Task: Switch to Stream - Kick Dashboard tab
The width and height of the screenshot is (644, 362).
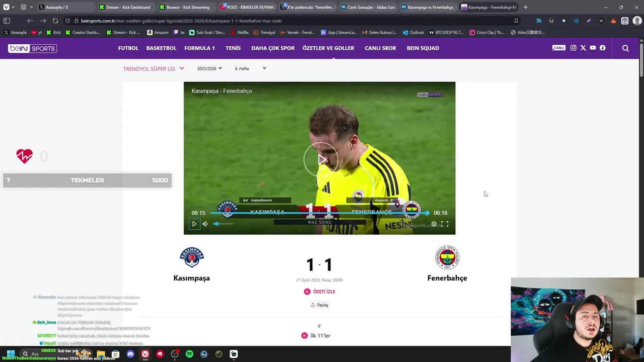Action: 125,7
